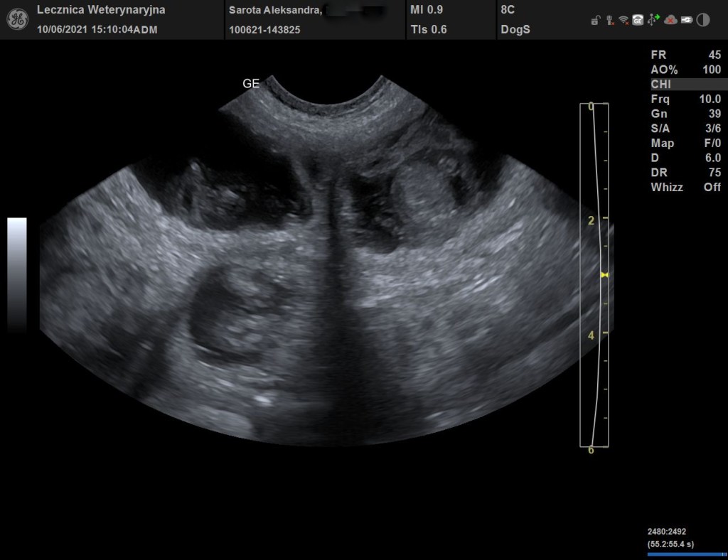The height and width of the screenshot is (560, 728).
Task: Open the GE phone service icon
Action: pyautogui.click(x=638, y=21)
